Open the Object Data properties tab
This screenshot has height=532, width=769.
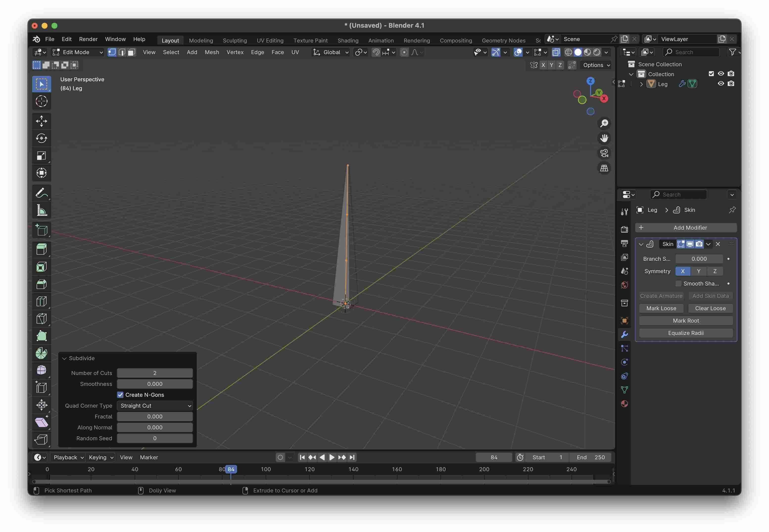point(625,390)
